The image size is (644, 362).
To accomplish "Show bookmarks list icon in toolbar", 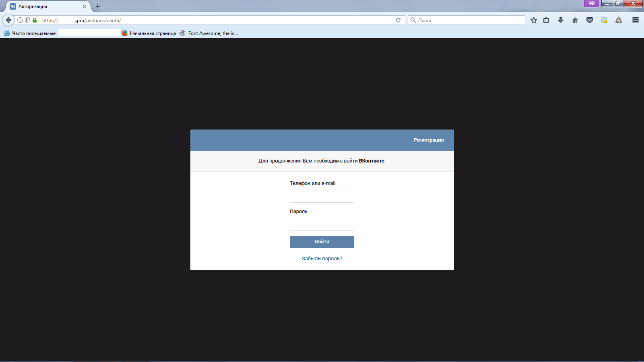I will [546, 20].
